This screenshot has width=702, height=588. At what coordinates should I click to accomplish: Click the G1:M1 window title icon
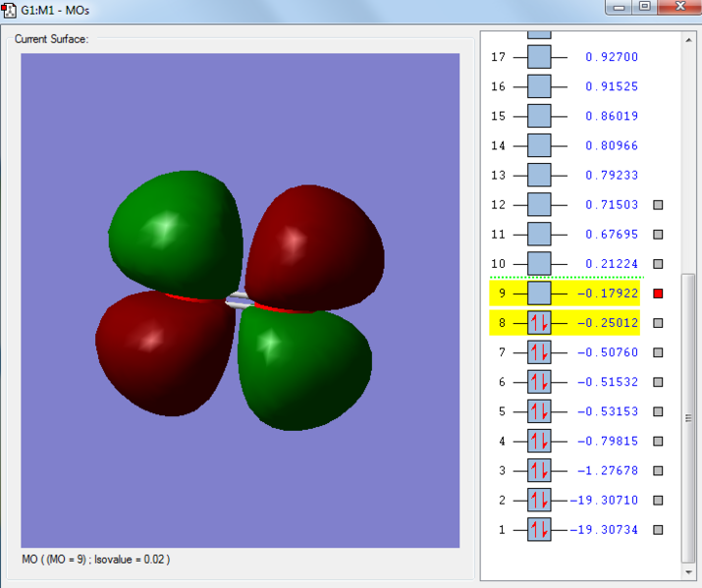9,10
